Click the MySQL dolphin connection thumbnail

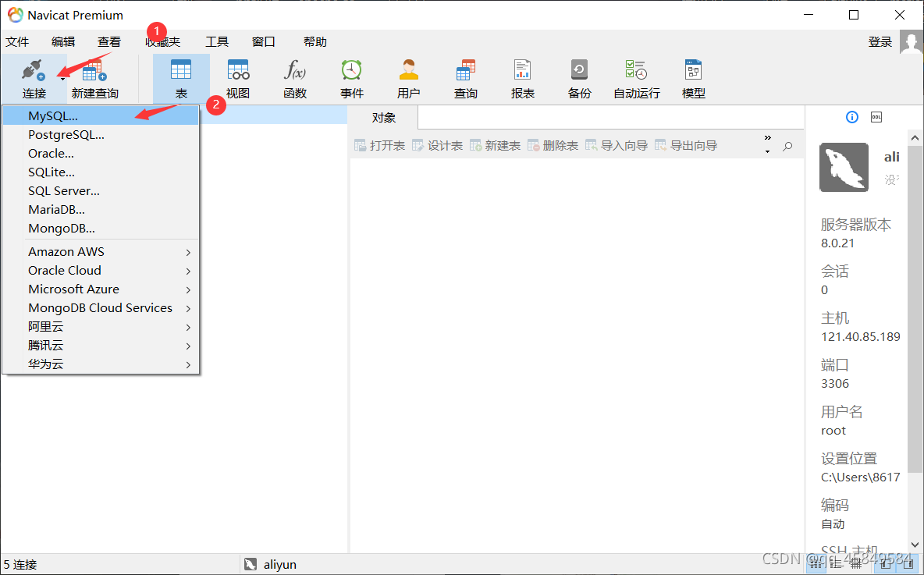click(844, 167)
